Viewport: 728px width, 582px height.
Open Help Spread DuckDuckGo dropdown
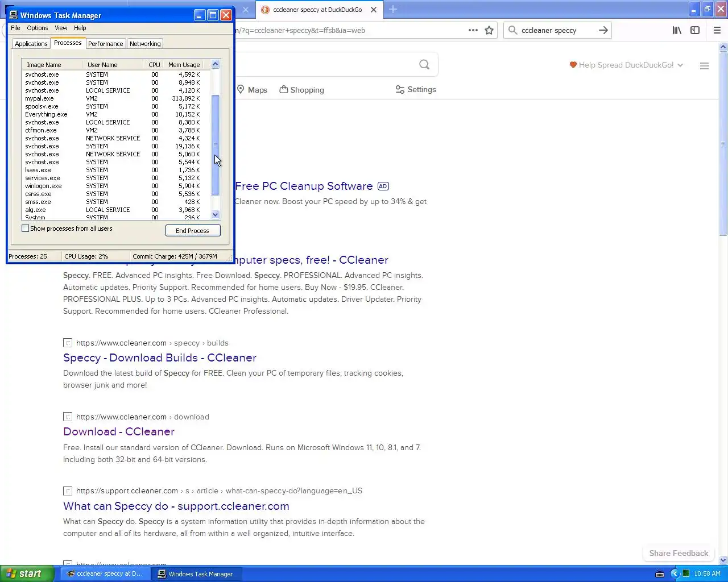coord(626,65)
